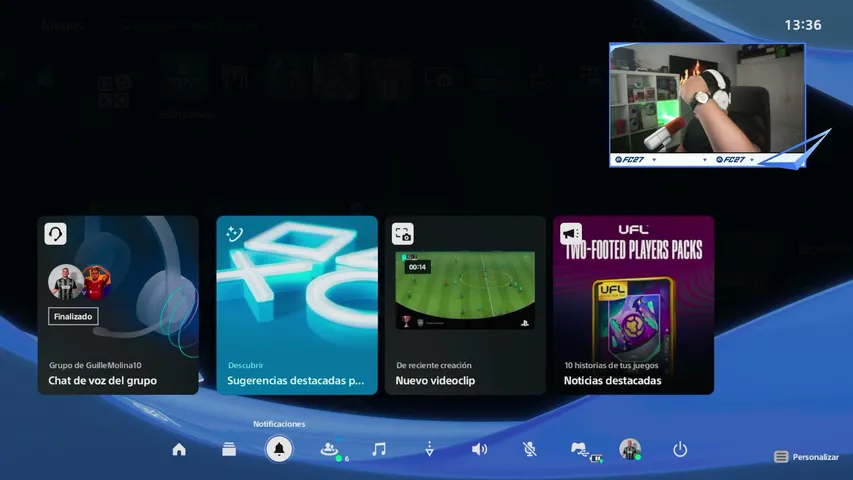Open the downloads and uploads icon
This screenshot has width=853, height=480.
pyautogui.click(x=429, y=450)
